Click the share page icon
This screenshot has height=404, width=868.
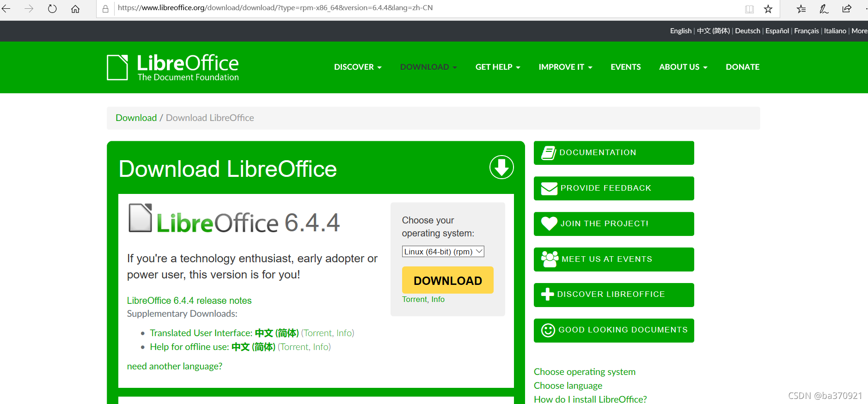point(847,8)
